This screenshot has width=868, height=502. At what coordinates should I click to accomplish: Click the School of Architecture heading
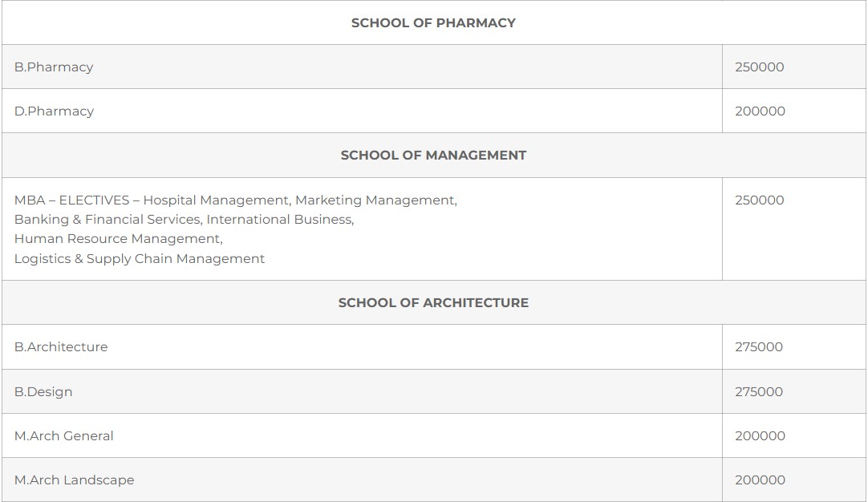point(433,303)
